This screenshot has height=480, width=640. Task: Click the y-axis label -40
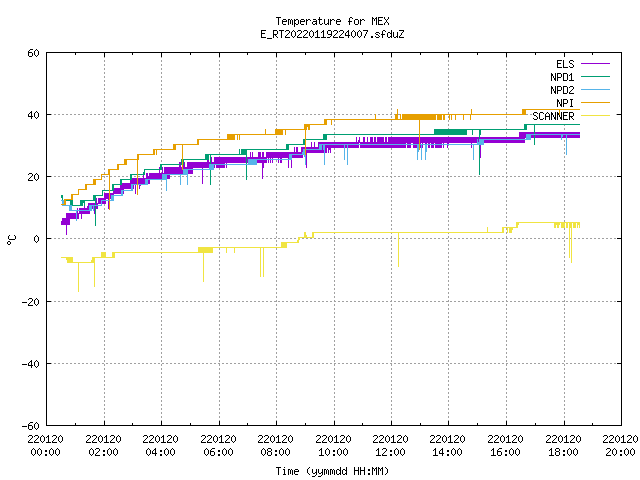(31, 364)
